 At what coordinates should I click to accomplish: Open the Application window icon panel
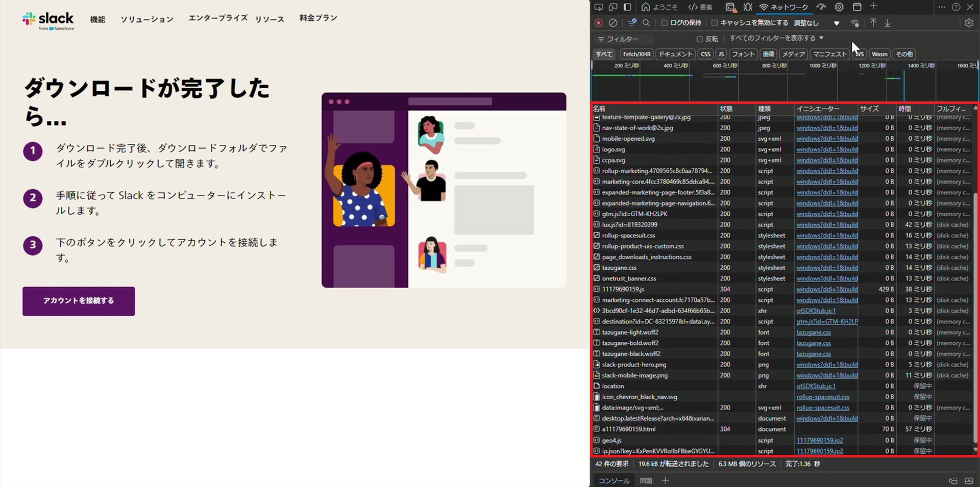857,7
